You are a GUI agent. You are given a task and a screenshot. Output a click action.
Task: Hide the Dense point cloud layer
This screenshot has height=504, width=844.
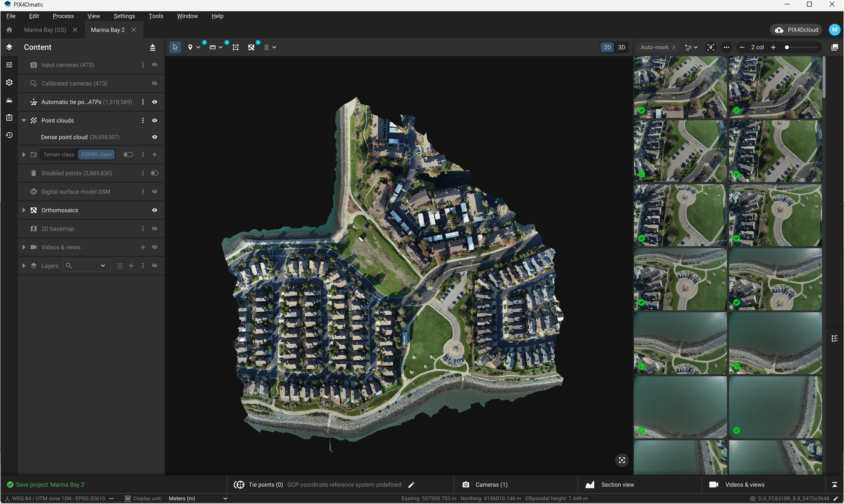point(154,137)
